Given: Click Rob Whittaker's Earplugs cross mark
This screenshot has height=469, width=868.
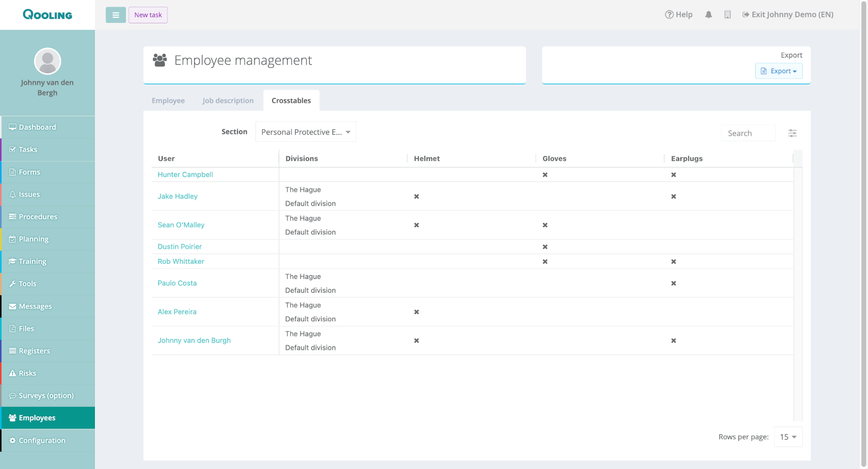Looking at the screenshot, I should coord(674,262).
